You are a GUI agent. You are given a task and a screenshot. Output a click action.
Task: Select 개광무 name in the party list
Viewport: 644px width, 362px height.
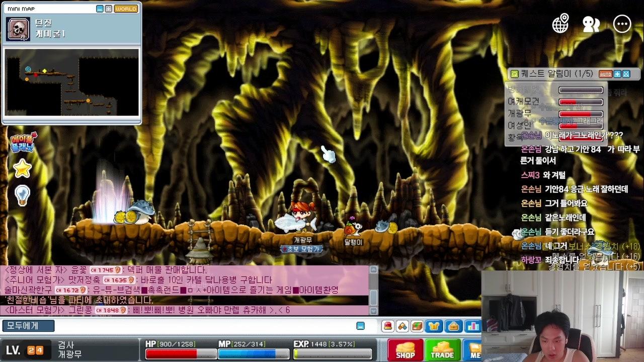(x=519, y=114)
